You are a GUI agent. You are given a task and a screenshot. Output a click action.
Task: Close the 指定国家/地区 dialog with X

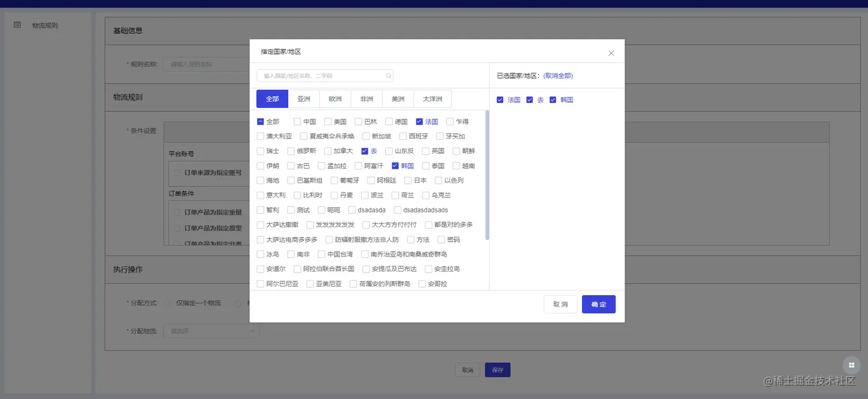point(611,53)
